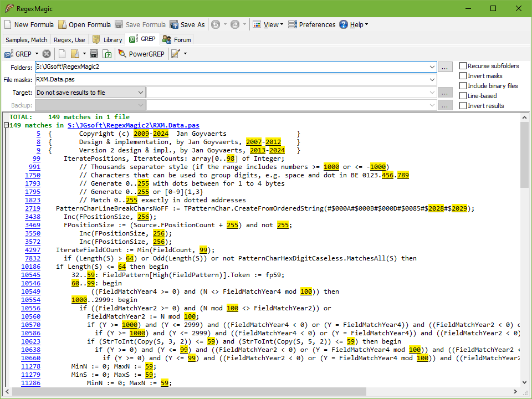Open line 10554 link
Image resolution: width=532 pixels, height=399 pixels.
(x=30, y=300)
